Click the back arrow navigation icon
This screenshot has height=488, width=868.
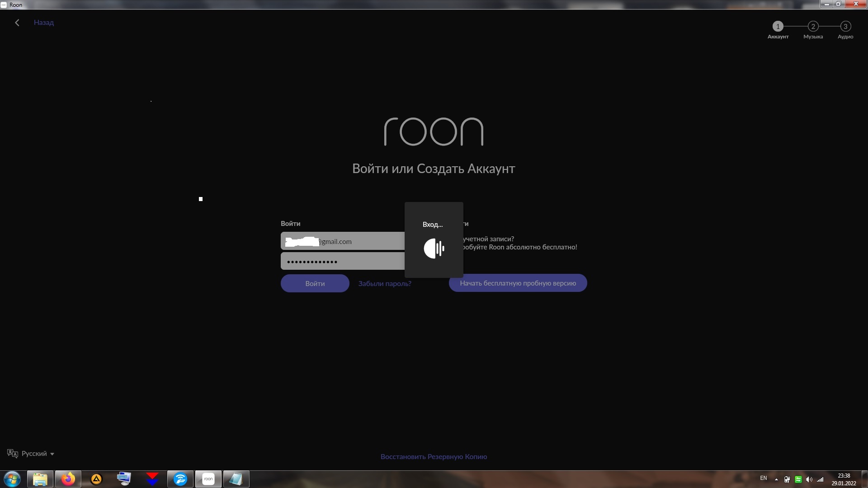tap(17, 22)
